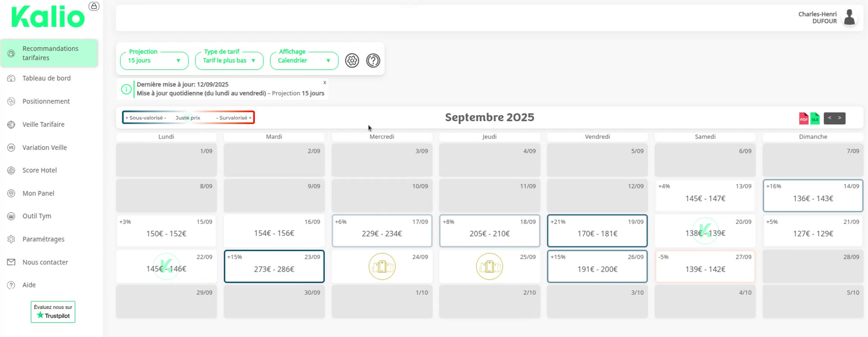Click the Veille Tarifaire sidebar icon
The image size is (868, 337).
[11, 125]
